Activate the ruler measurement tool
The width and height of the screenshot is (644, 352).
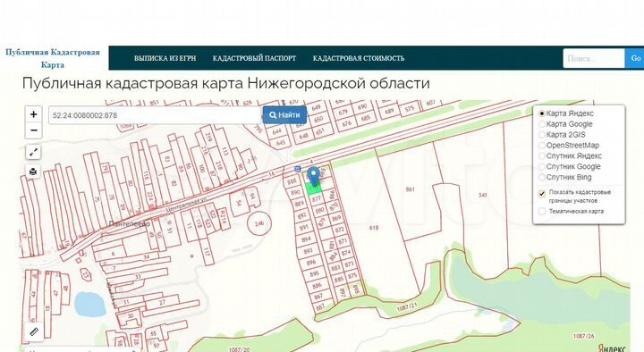click(34, 331)
